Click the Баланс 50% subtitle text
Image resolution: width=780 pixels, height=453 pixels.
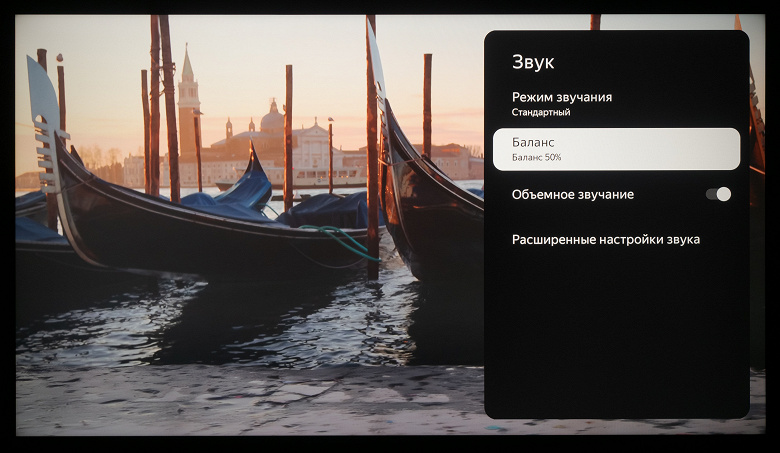(536, 158)
